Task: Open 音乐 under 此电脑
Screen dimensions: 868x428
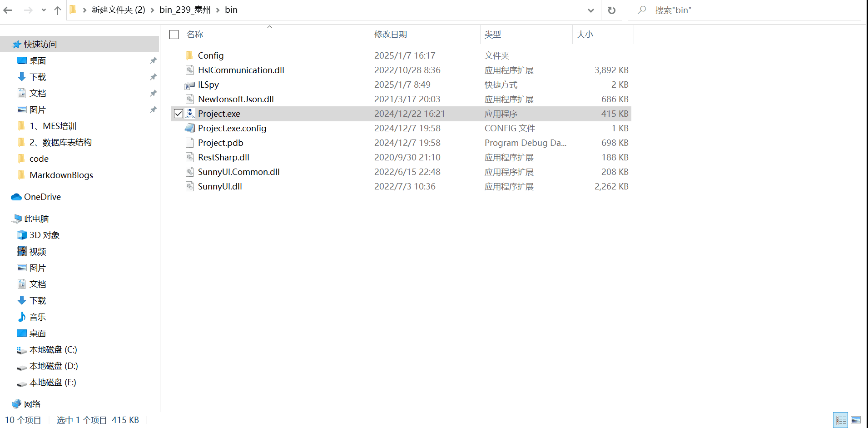Action: tap(38, 317)
